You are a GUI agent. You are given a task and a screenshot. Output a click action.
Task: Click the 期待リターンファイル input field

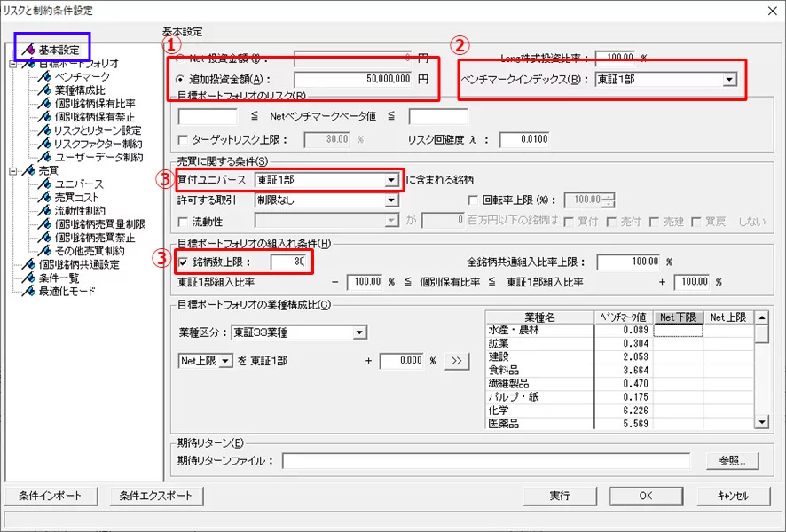[x=485, y=461]
